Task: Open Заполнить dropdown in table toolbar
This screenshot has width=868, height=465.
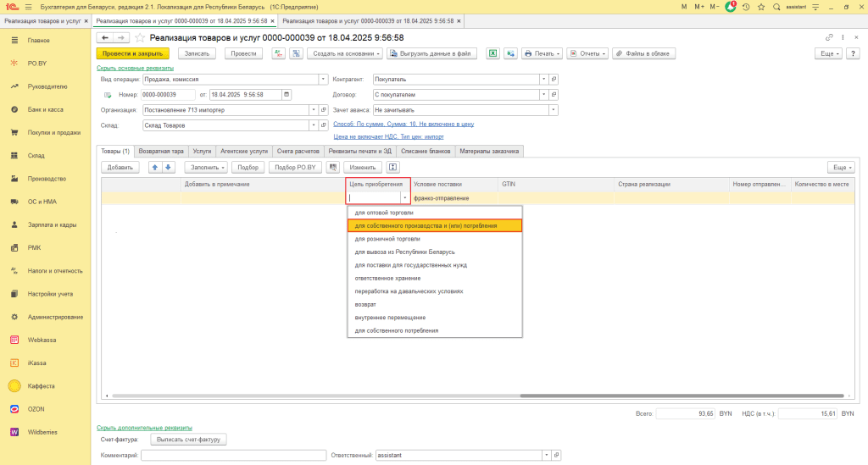Action: (206, 167)
